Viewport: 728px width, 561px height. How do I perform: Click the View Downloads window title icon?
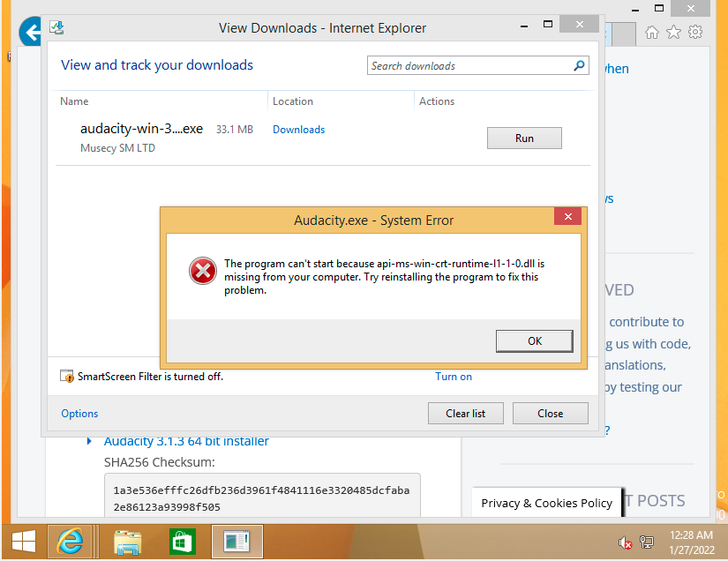(56, 28)
